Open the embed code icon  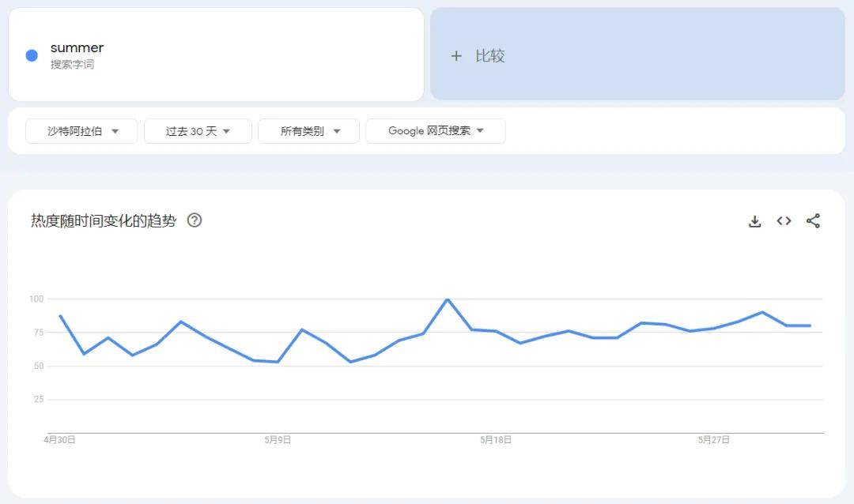784,220
